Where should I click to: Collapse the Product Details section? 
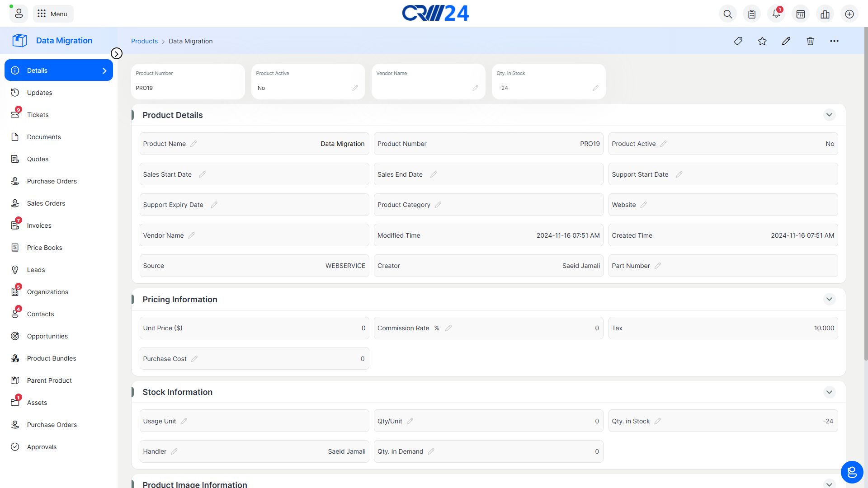pos(829,115)
